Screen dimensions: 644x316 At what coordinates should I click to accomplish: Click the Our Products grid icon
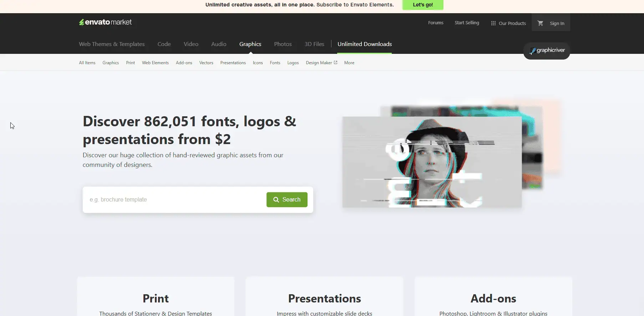pyautogui.click(x=493, y=23)
